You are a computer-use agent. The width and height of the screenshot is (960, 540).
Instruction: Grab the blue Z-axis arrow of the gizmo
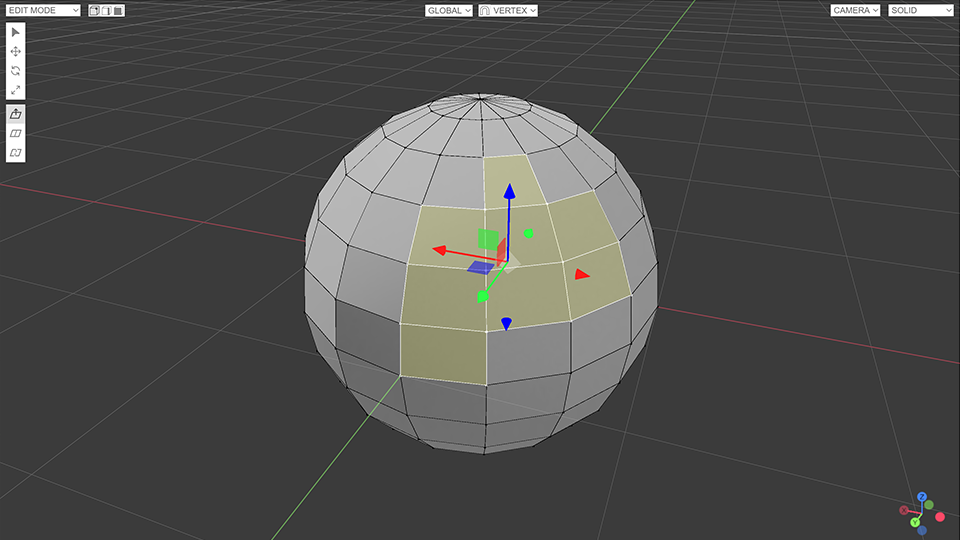[509, 192]
